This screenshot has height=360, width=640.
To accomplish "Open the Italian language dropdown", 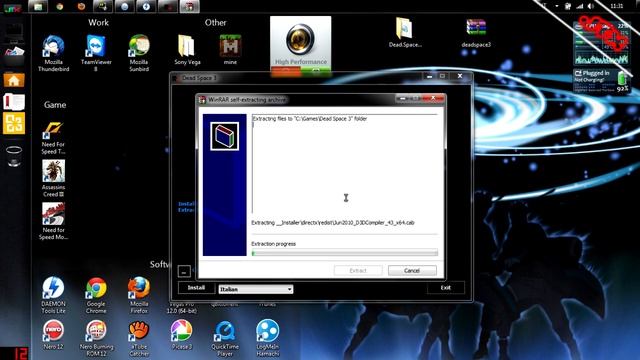I will click(256, 289).
